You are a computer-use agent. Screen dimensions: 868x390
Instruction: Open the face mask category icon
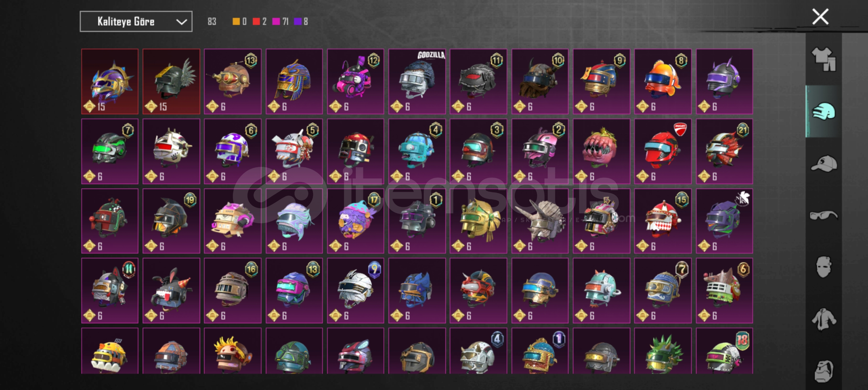coord(824,267)
